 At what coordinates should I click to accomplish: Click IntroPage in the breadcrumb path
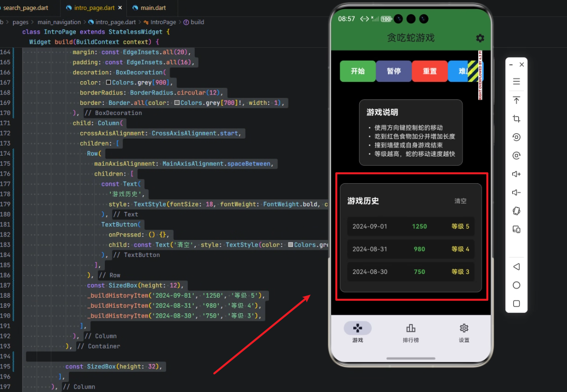click(x=163, y=22)
